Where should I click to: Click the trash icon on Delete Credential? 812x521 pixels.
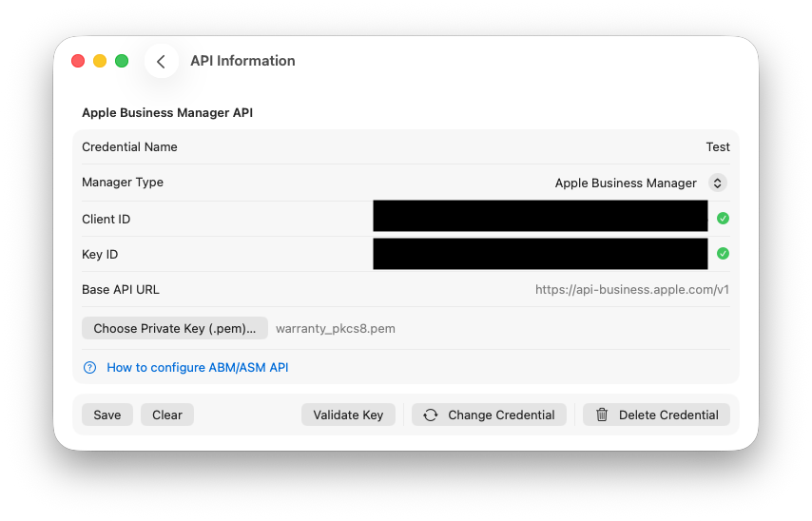click(602, 415)
